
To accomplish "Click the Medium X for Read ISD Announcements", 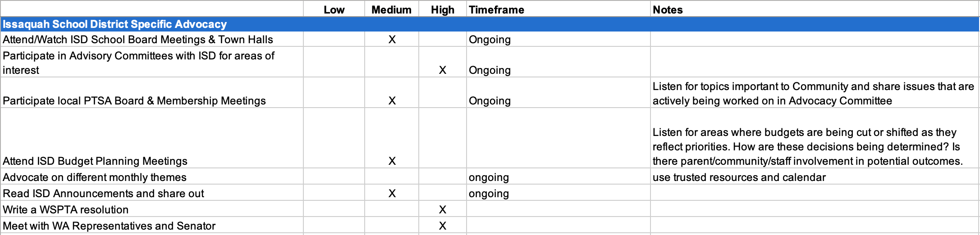I will [x=392, y=194].
